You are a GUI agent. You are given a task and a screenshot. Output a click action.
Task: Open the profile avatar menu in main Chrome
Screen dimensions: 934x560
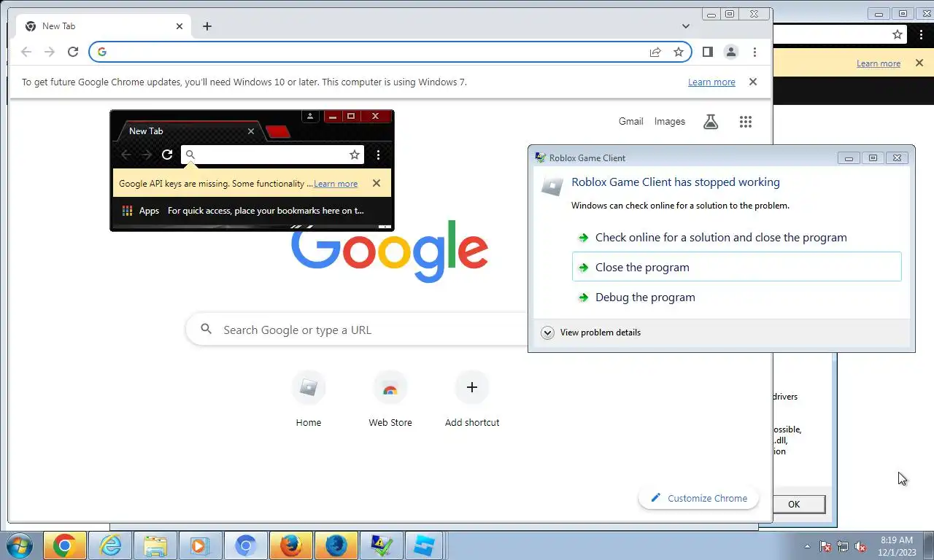coord(730,52)
